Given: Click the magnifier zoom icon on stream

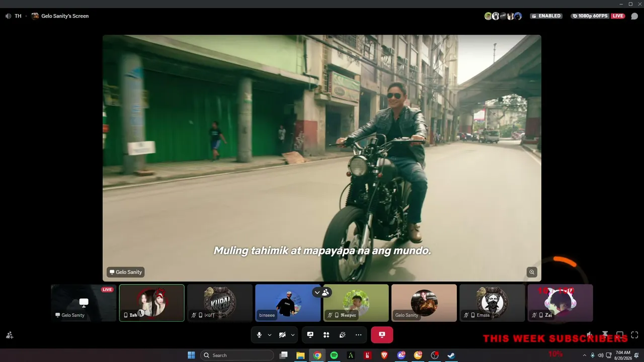Looking at the screenshot, I should pos(532,272).
